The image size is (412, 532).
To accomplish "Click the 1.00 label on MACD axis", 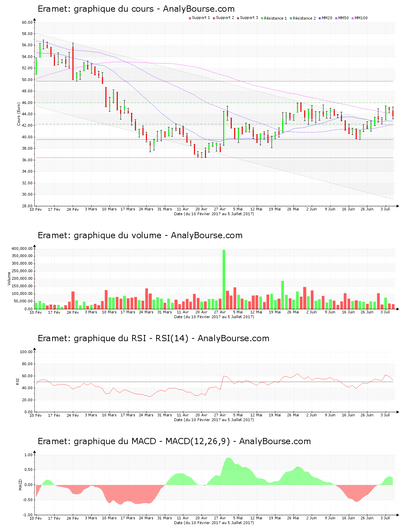I will coord(28,455).
